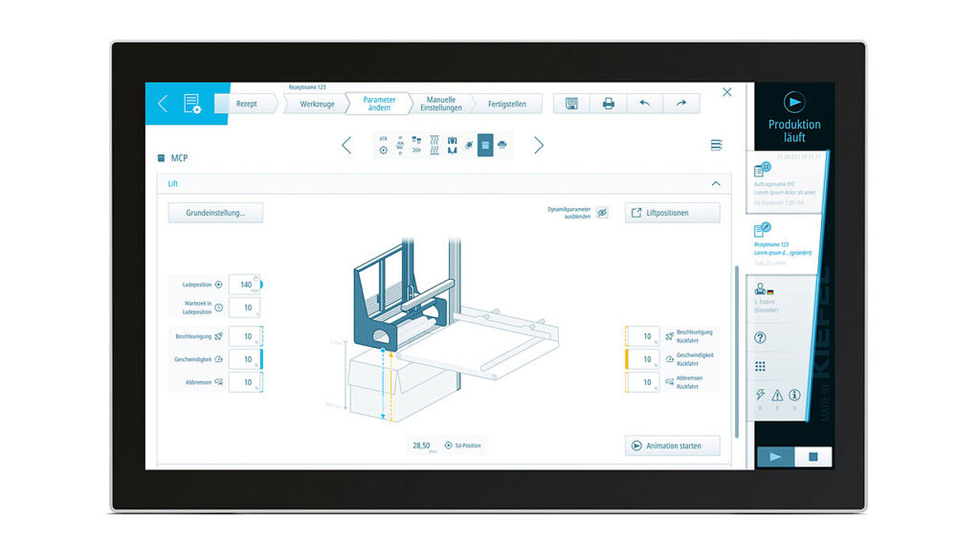The height and width of the screenshot is (552, 980).
Task: Click the Grundeinstellung... button
Action: pos(215,213)
